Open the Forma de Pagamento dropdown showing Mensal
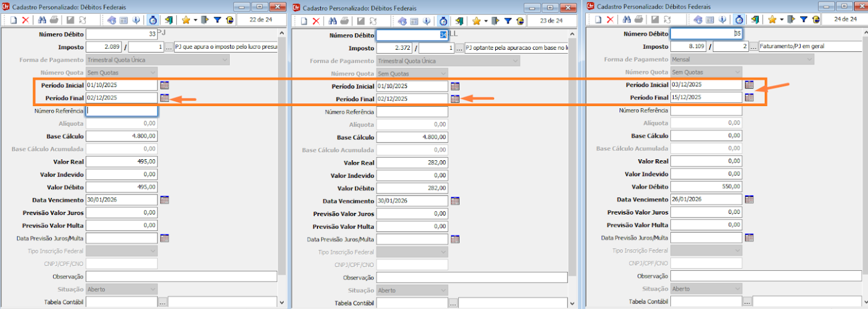This screenshot has width=868, height=309. pyautogui.click(x=809, y=59)
